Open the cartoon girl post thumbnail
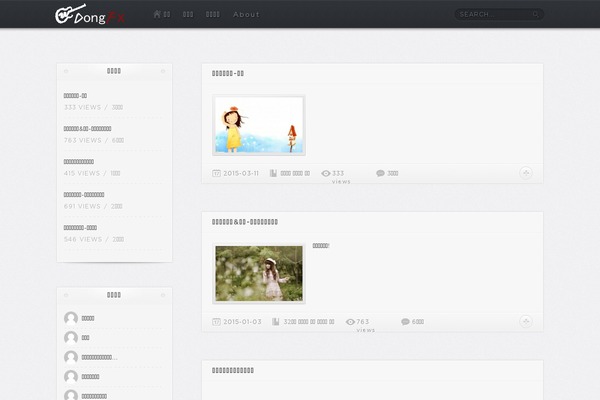The image size is (600, 400). click(x=259, y=125)
